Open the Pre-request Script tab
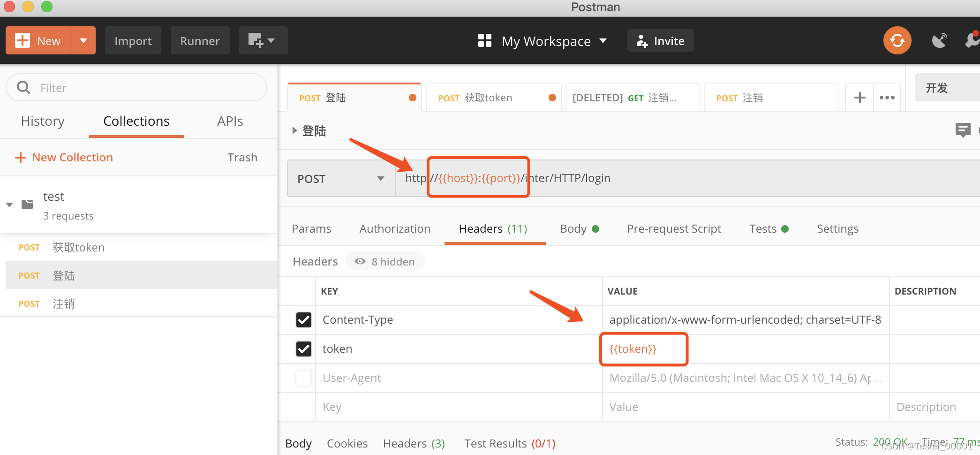Viewport: 980px width, 455px height. tap(674, 228)
